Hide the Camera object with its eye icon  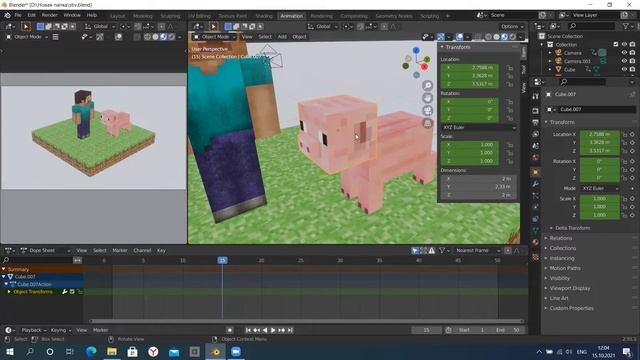(x=624, y=53)
